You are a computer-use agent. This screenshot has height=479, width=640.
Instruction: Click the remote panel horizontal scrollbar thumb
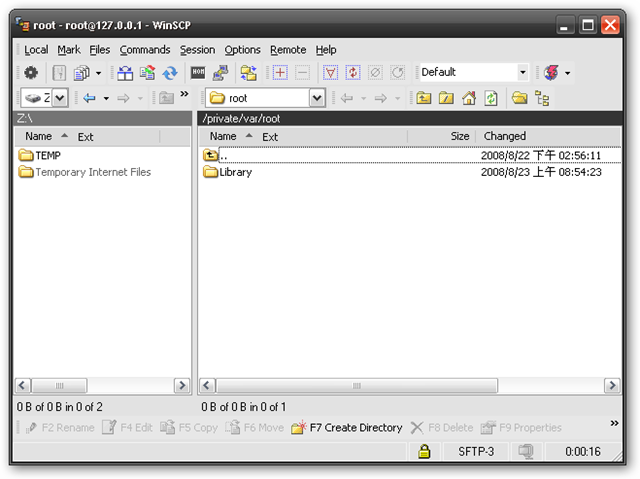(x=357, y=386)
